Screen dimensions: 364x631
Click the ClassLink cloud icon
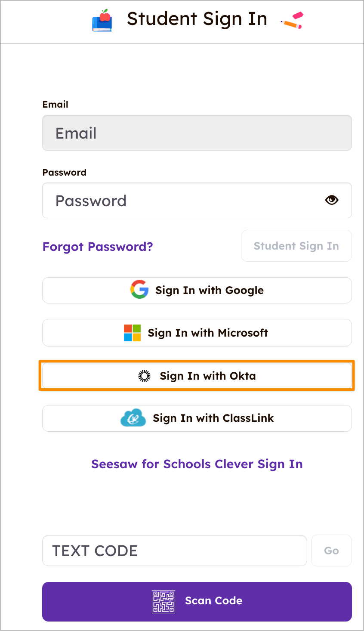(x=133, y=418)
